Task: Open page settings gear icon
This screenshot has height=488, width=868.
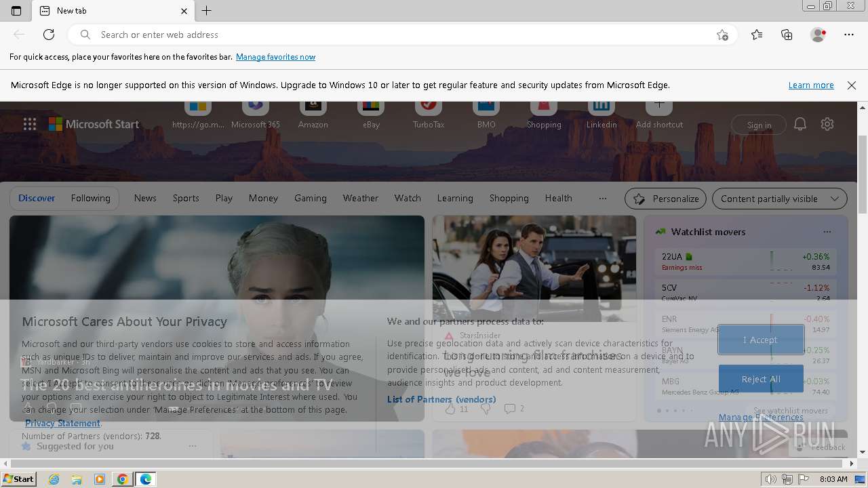Action: (x=827, y=124)
